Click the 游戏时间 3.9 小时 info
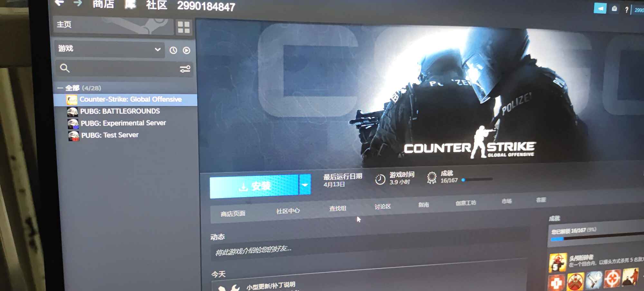Viewport: 644px width, 291px height. (x=402, y=178)
